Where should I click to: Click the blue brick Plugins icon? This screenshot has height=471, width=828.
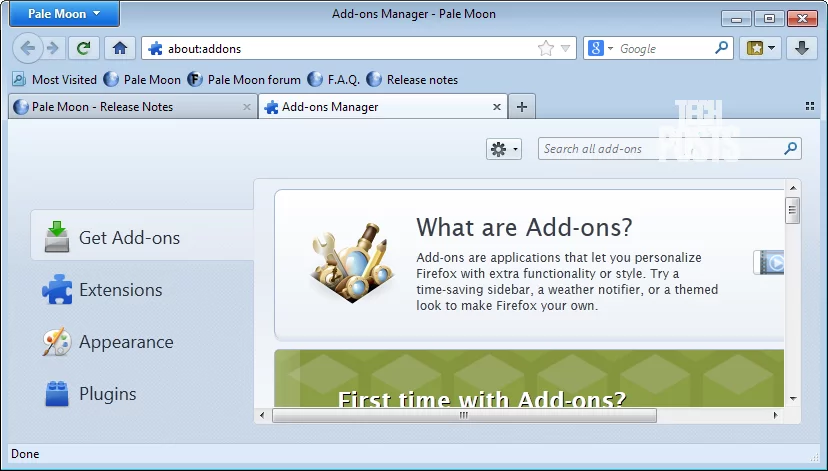pyautogui.click(x=57, y=394)
